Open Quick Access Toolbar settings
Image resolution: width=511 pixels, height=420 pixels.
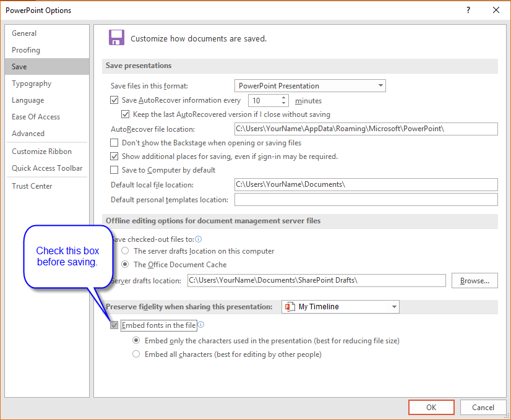pyautogui.click(x=47, y=168)
